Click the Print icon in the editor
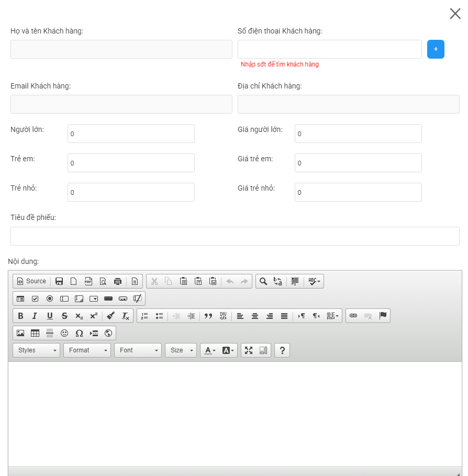 click(118, 281)
